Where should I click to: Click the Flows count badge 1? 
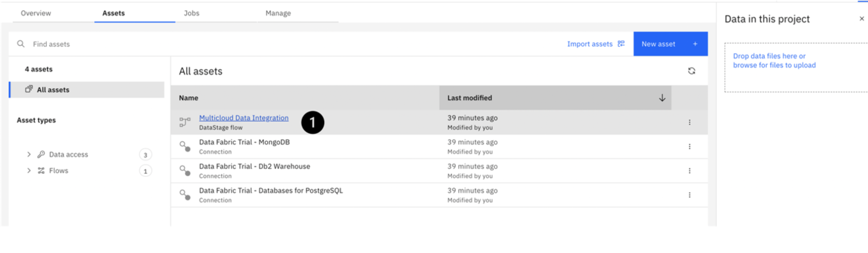pyautogui.click(x=145, y=171)
